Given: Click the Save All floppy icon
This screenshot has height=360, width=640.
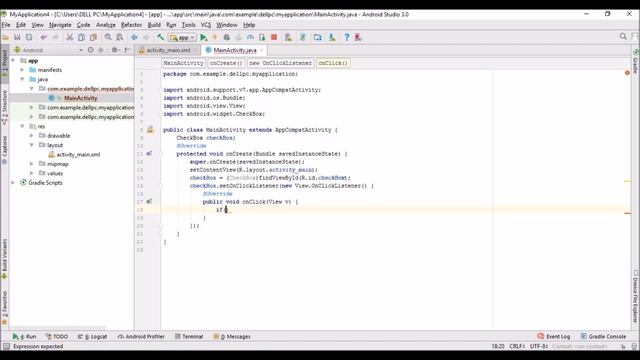Looking at the screenshot, I should click(x=17, y=38).
